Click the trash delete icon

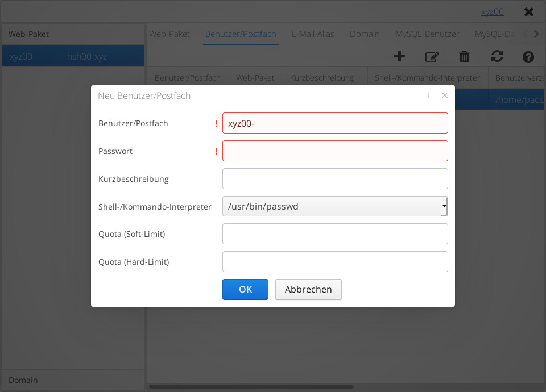464,56
